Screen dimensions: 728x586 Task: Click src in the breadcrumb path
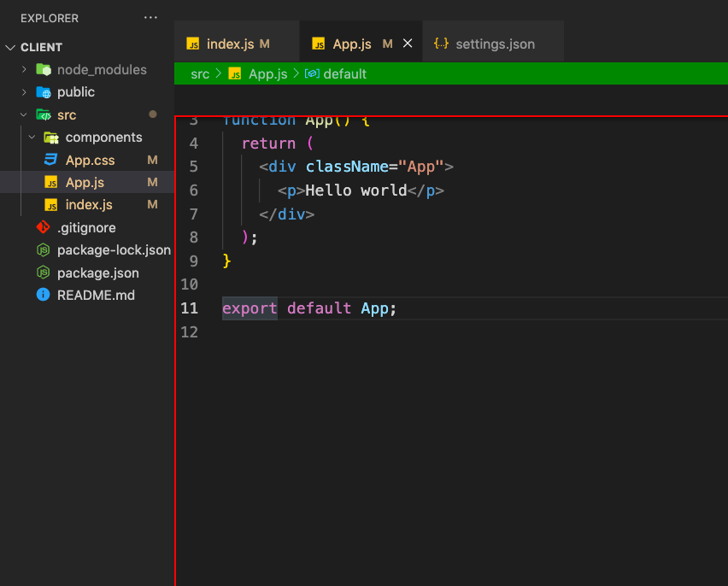(x=200, y=73)
